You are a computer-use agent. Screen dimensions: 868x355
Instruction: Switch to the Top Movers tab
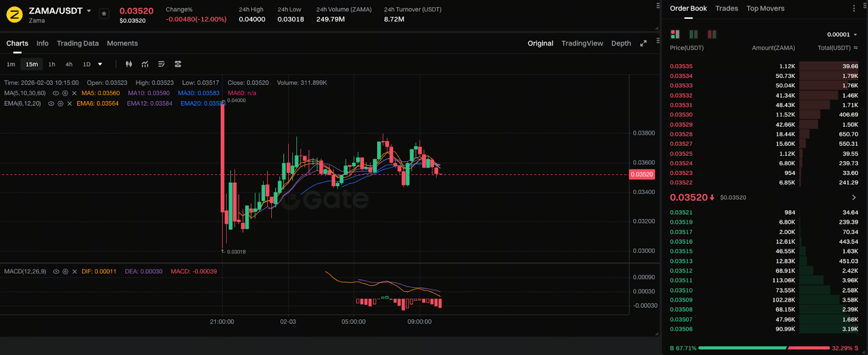[x=765, y=8]
